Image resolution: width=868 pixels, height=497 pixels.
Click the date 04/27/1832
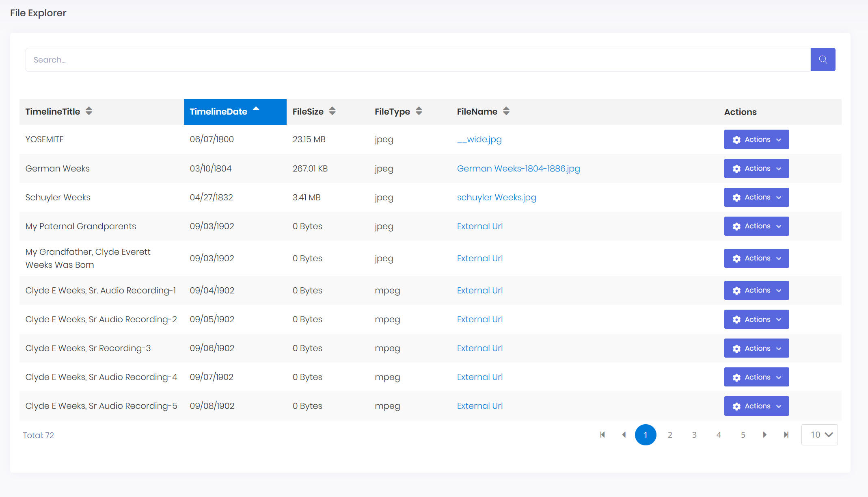(212, 197)
